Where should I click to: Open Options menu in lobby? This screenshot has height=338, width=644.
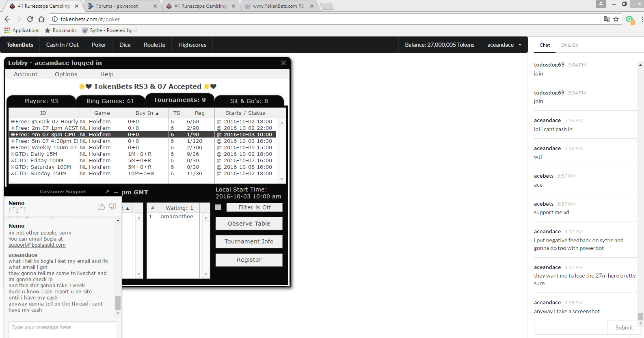(66, 74)
